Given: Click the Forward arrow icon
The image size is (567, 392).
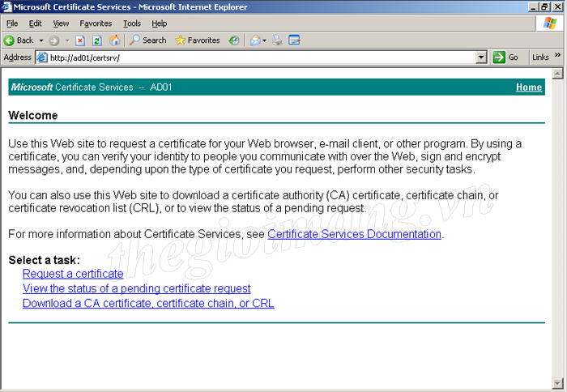Looking at the screenshot, I should (x=54, y=40).
